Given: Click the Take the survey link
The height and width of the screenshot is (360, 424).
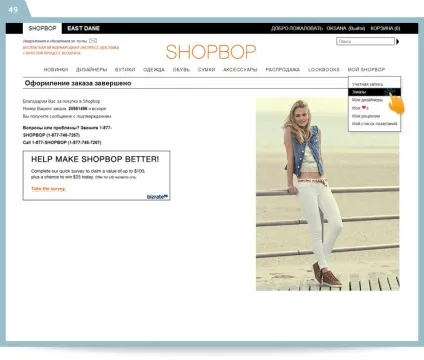Looking at the screenshot, I should coord(48,189).
